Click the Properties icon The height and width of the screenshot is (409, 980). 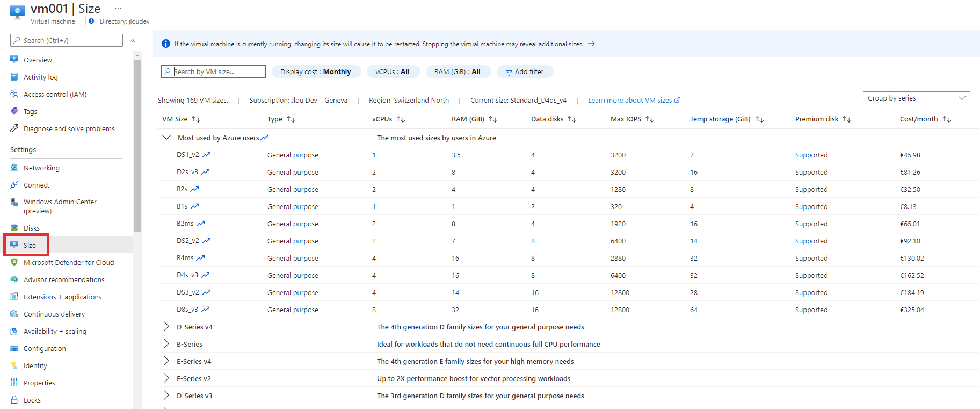[x=14, y=383]
